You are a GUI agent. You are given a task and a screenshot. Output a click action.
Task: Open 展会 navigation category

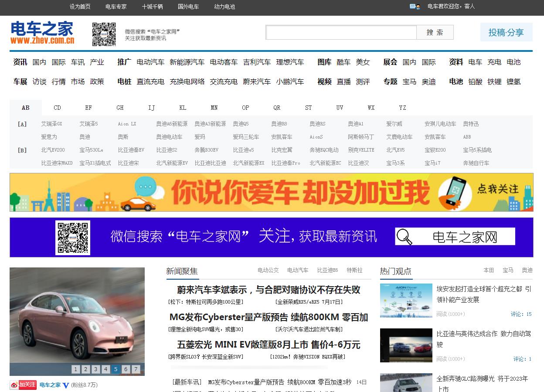(x=390, y=62)
